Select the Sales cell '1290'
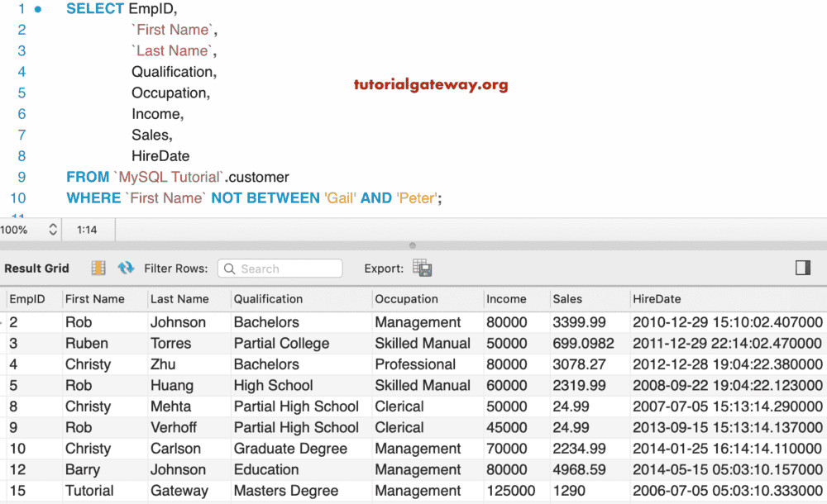This screenshot has height=504, width=827. point(569,491)
